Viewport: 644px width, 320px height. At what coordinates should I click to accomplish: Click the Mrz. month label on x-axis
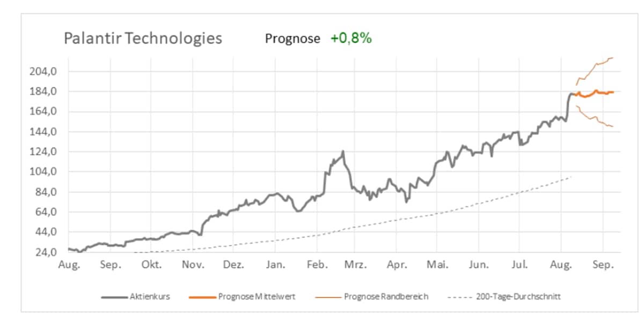(355, 265)
